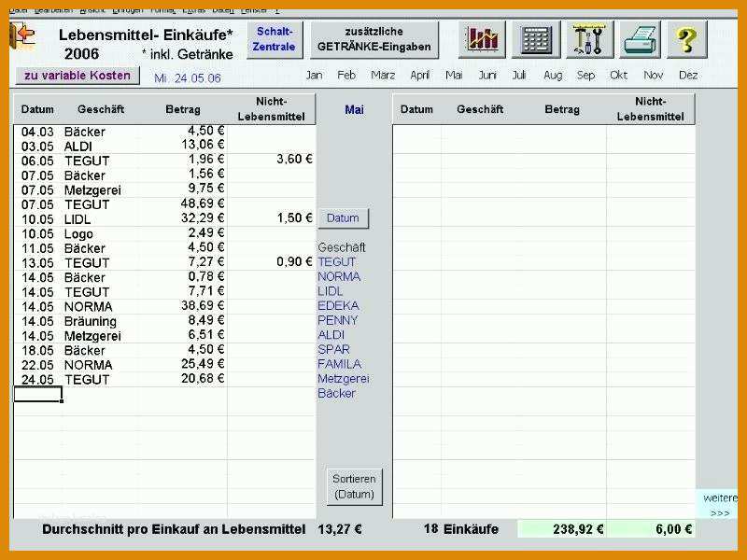Screen dimensions: 747x560
Task: Select the 0,90 € Nicht-Lebensmittel cell
Action: coord(272,262)
